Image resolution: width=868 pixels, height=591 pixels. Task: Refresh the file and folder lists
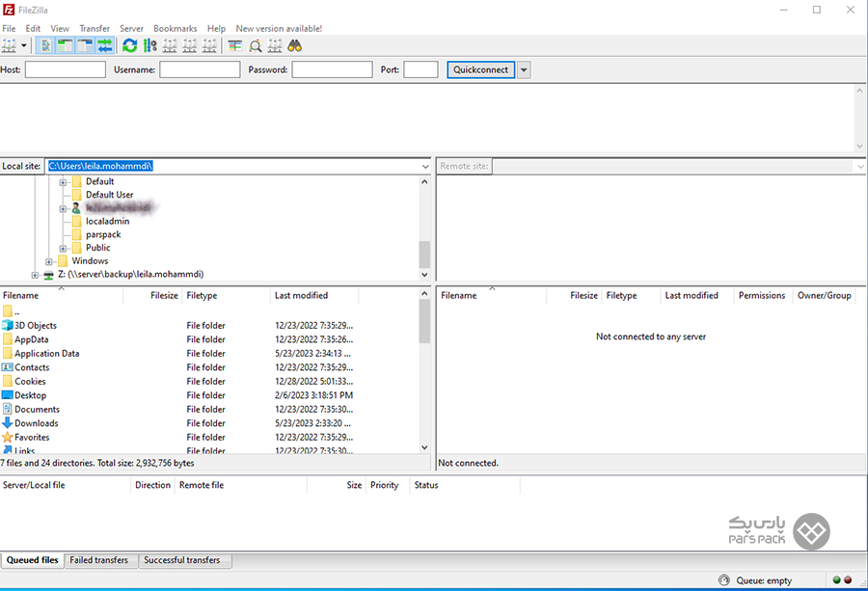pyautogui.click(x=130, y=46)
